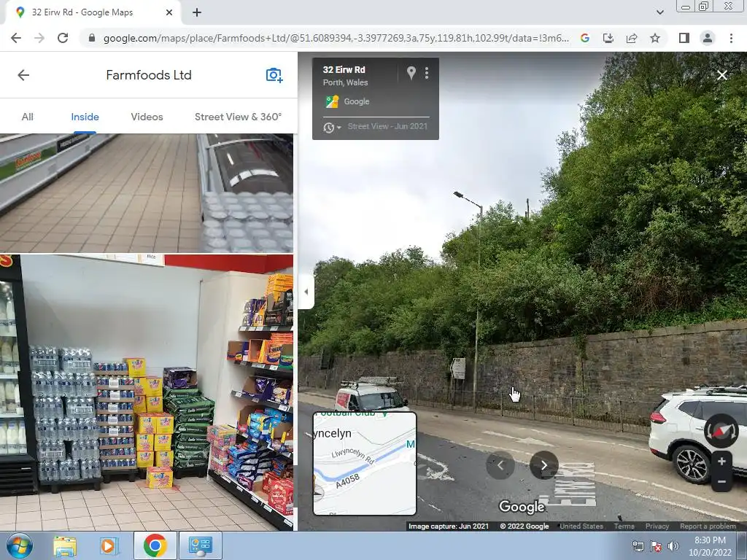
Task: Click the A4058 minimap
Action: 365,464
